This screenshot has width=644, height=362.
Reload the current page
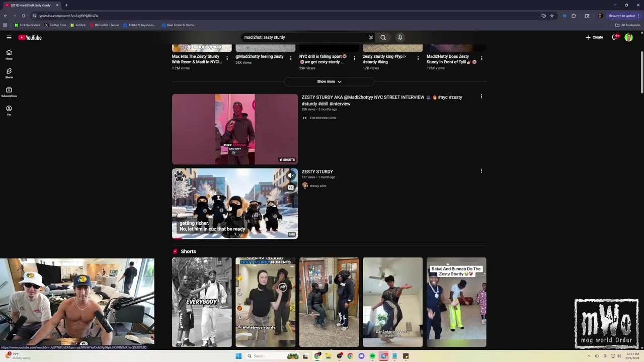point(23,16)
